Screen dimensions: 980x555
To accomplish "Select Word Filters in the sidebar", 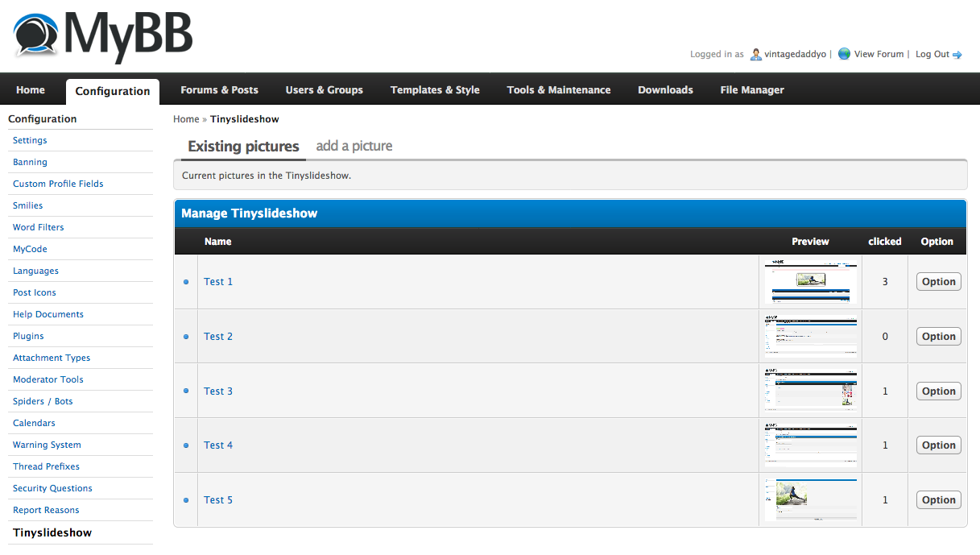I will tap(39, 227).
